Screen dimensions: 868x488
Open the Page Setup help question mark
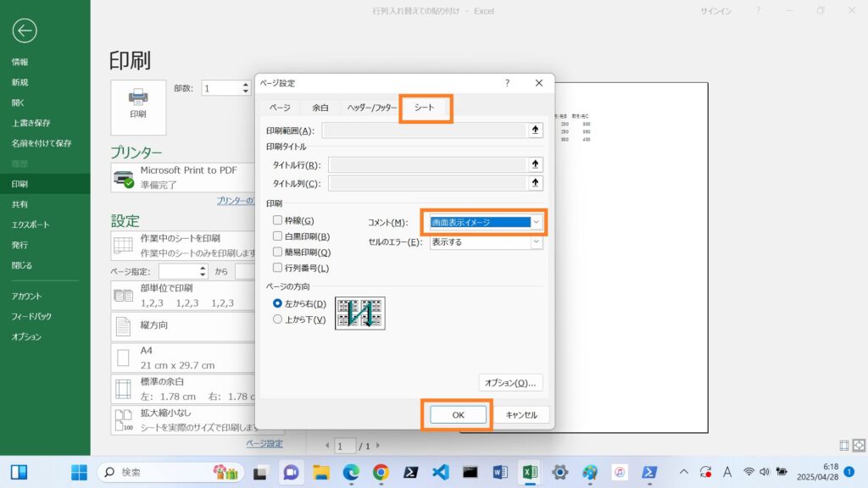tap(507, 83)
